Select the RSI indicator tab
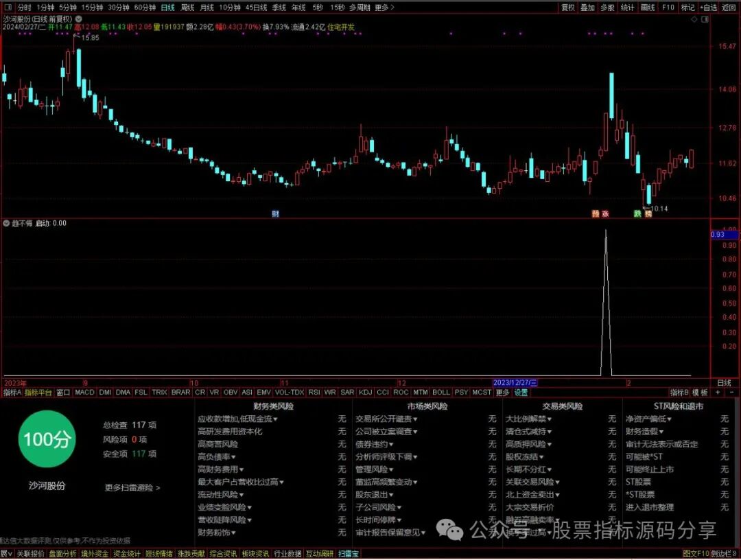The height and width of the screenshot is (560, 741). 314,393
